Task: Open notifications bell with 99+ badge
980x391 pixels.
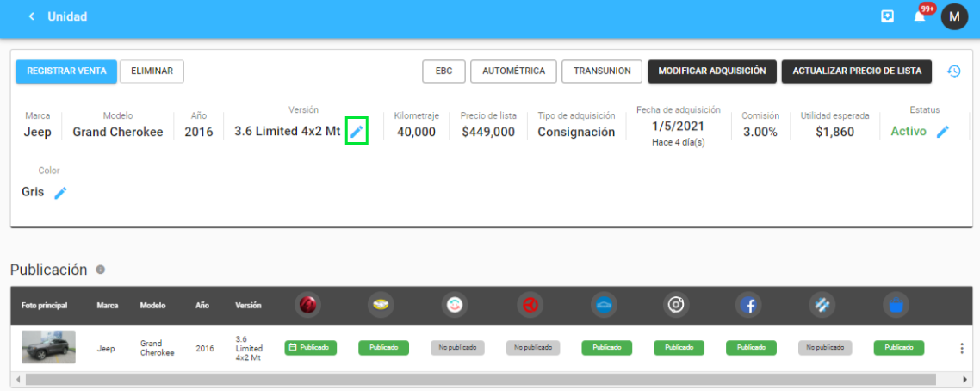Action: point(920,17)
